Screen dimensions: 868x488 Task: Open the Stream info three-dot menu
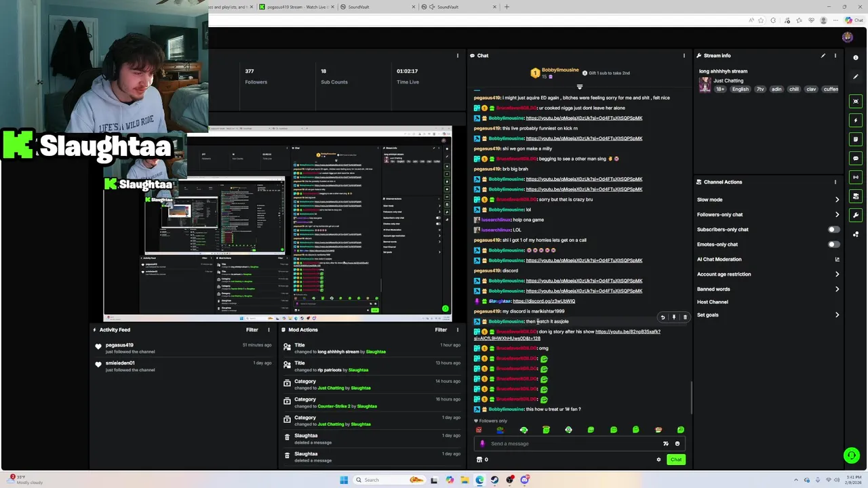[835, 56]
